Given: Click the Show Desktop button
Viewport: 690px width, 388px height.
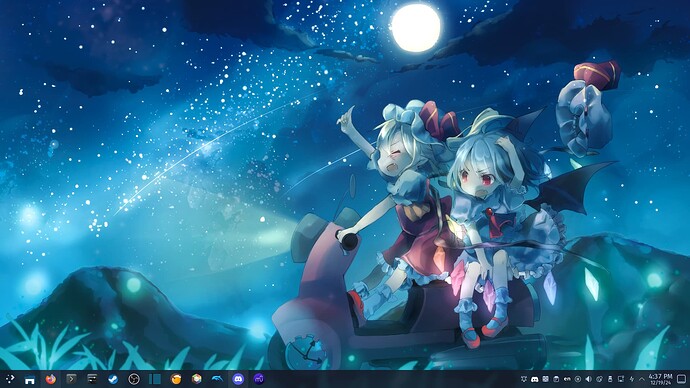Looking at the screenshot, I should (x=682, y=379).
